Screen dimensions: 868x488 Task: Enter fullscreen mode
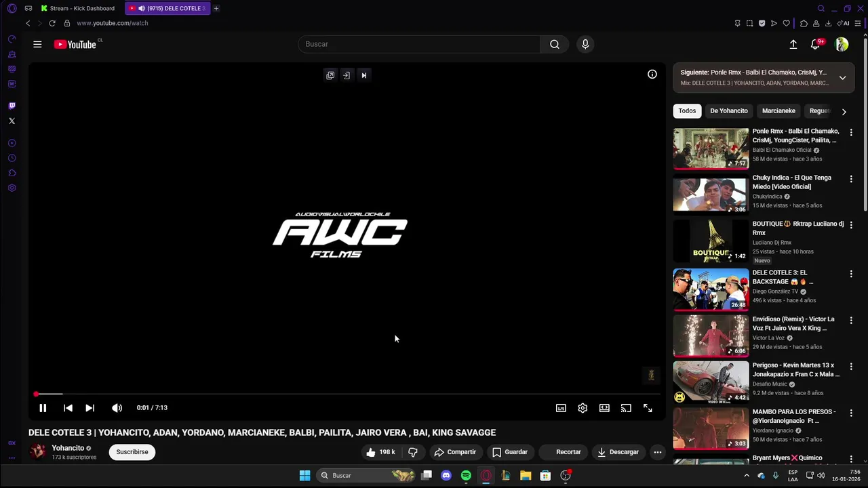click(x=648, y=408)
